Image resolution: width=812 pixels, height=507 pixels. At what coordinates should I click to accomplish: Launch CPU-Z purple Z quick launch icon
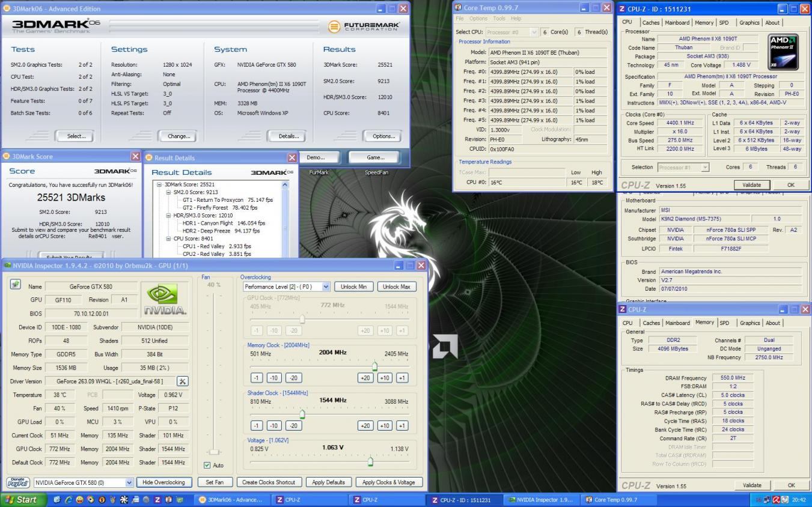158,500
